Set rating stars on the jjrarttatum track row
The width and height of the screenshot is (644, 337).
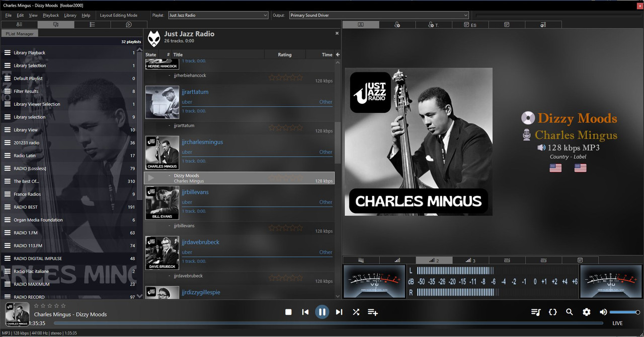coord(285,127)
